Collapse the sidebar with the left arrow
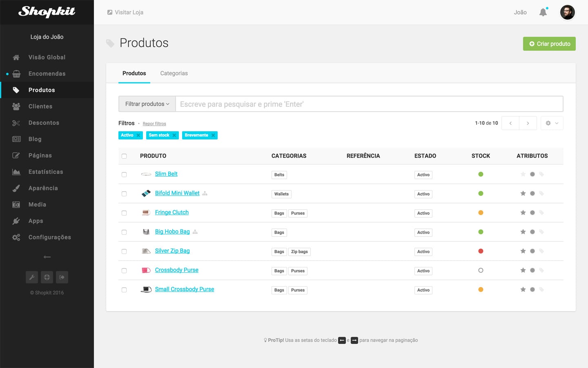Image resolution: width=588 pixels, height=368 pixels. [47, 257]
